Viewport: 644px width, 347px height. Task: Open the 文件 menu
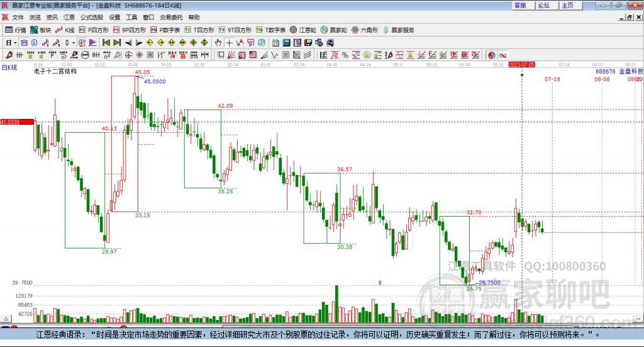pyautogui.click(x=18, y=17)
